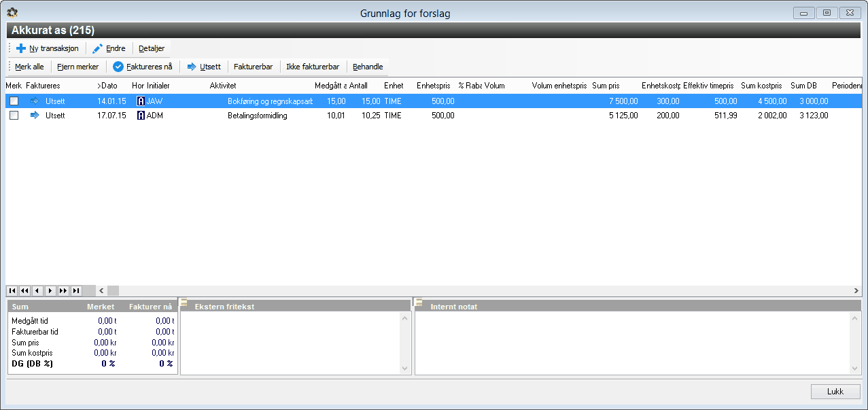Expand the Internt notat panel icon

pos(419,303)
